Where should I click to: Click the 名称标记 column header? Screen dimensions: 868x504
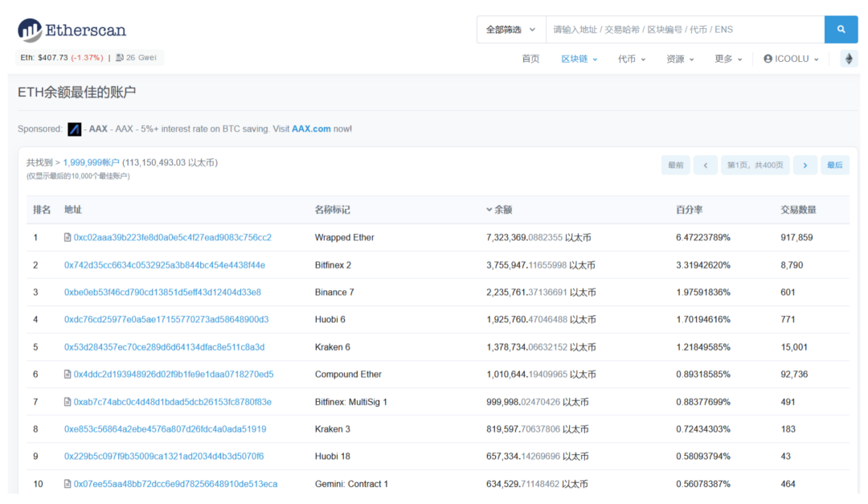pos(332,210)
